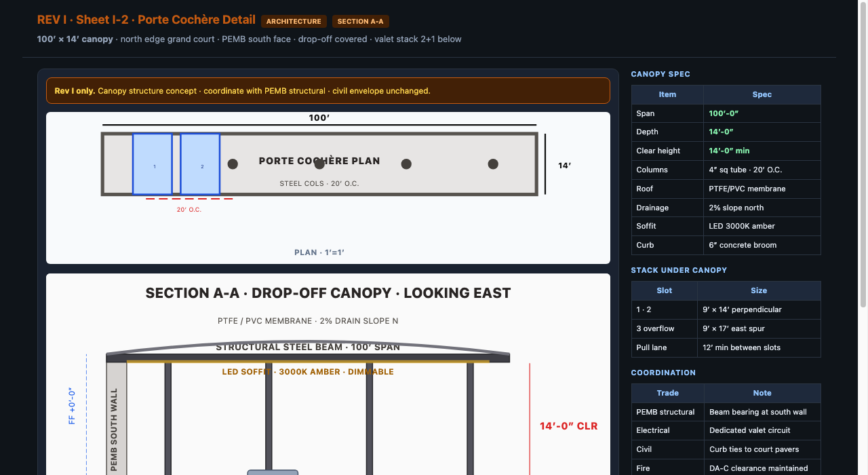Select parking slot 2 in plan
Screen dimensions: 868x475
[200, 164]
